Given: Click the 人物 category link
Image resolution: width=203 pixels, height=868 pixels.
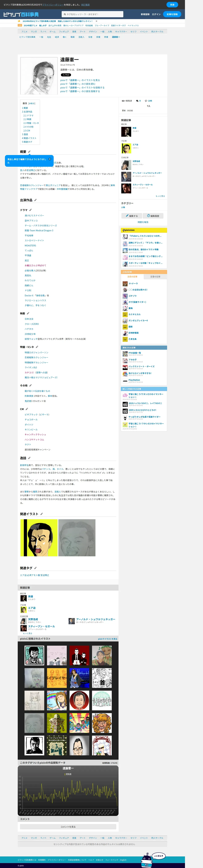Looking at the screenshot, I should point(123,207).
